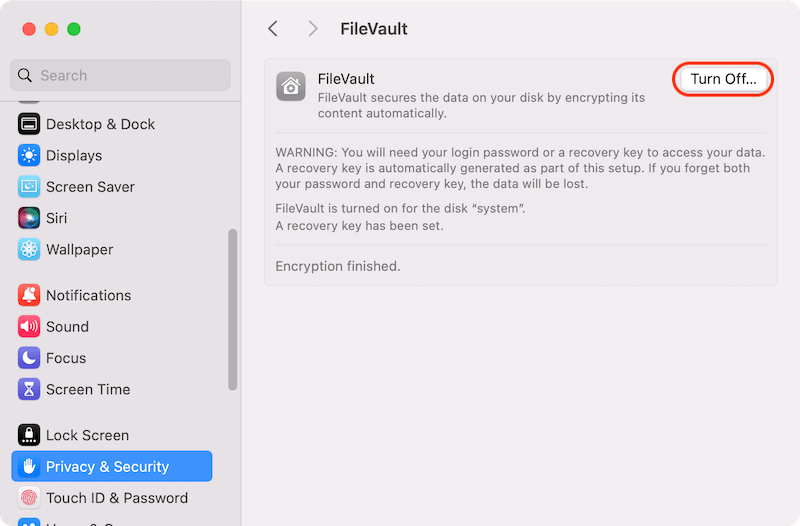Image resolution: width=800 pixels, height=526 pixels.
Task: Open the Notifications bell icon
Action: (29, 295)
